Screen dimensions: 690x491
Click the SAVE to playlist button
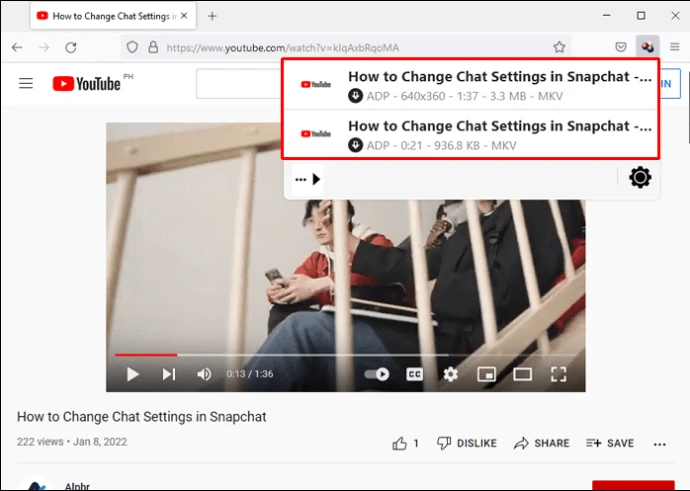click(610, 443)
